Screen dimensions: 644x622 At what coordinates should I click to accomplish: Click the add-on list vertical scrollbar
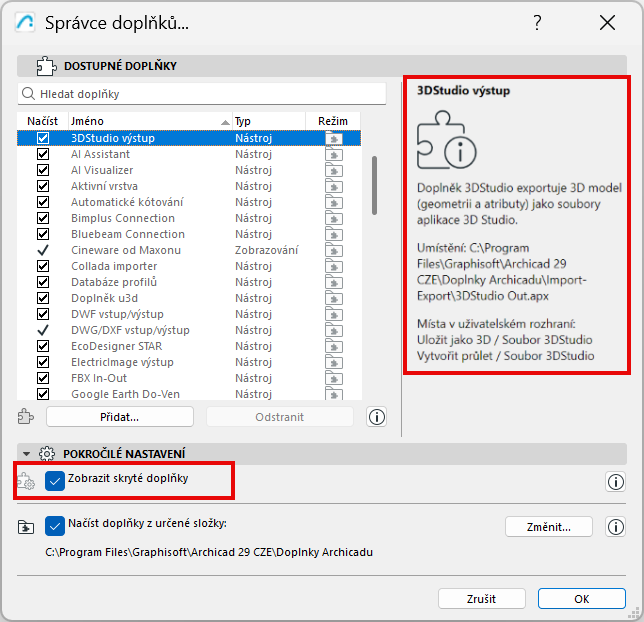click(374, 185)
